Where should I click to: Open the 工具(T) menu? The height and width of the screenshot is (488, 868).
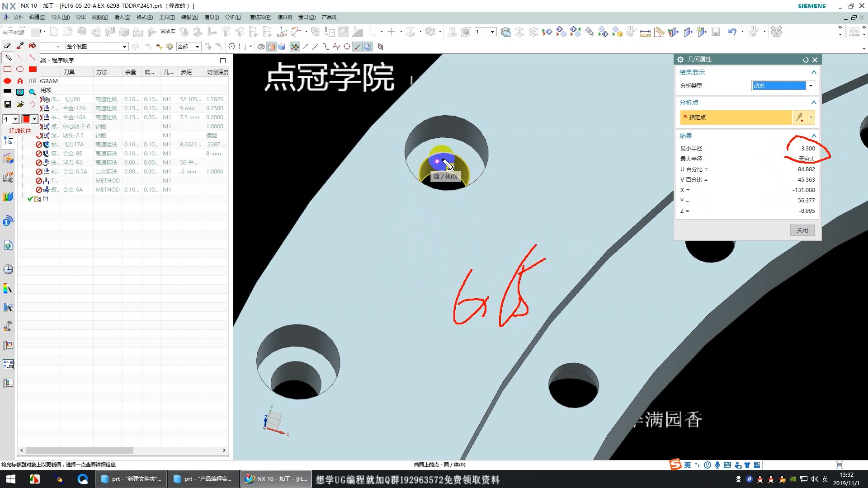coord(166,17)
